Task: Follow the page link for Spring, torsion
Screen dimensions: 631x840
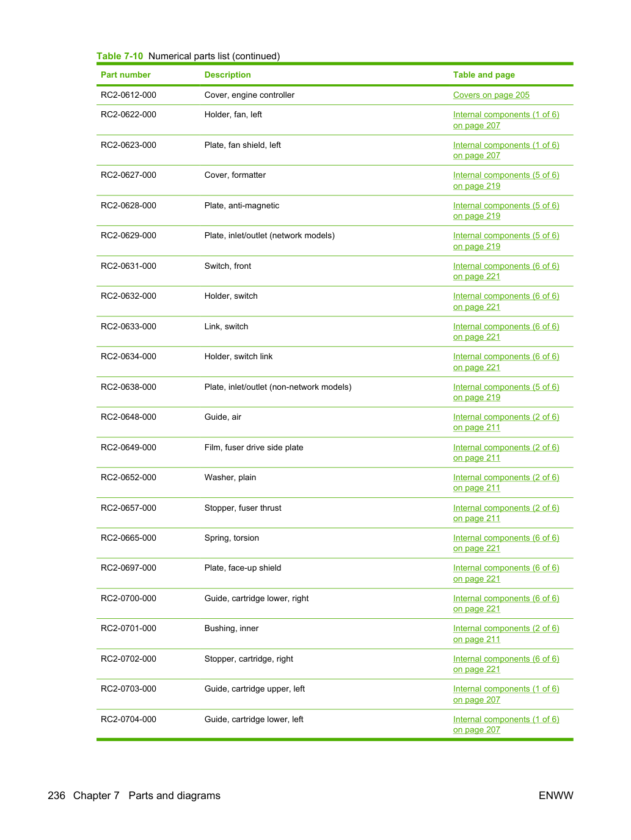Action: 506,543
